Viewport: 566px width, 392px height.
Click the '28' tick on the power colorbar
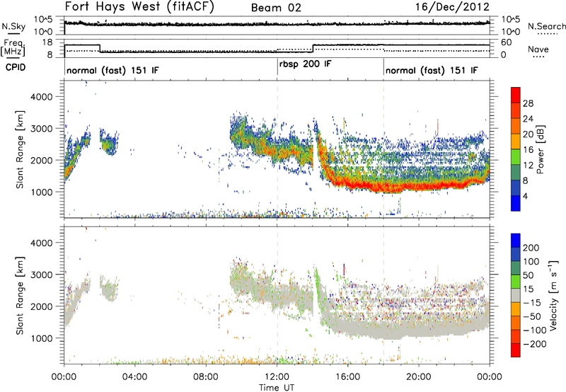[x=528, y=103]
